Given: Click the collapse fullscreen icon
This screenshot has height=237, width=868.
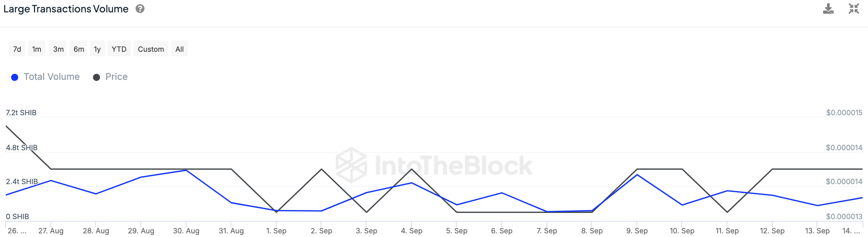Looking at the screenshot, I should click(853, 9).
